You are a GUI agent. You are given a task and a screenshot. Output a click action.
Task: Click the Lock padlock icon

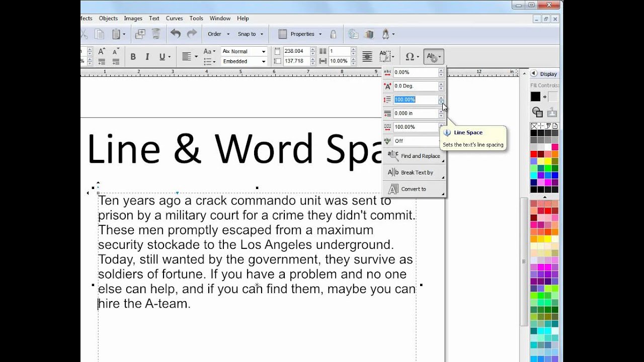[333, 34]
